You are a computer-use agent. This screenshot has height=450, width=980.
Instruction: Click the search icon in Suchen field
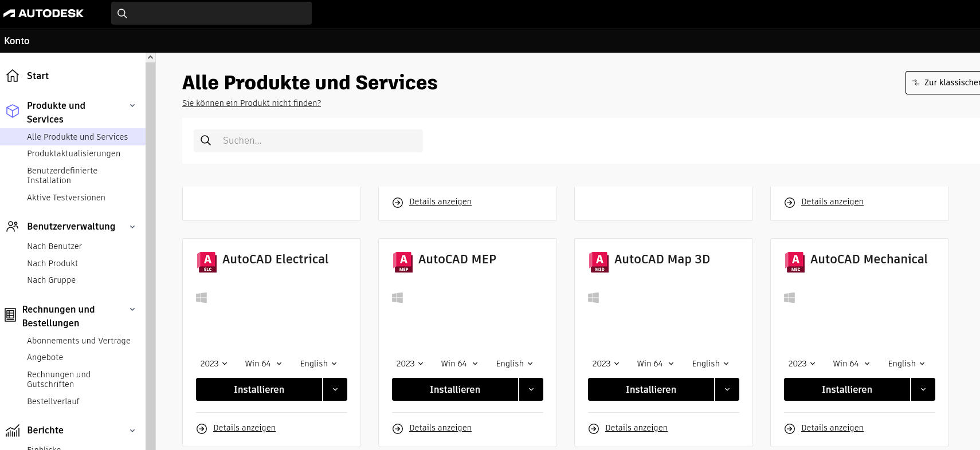(x=206, y=140)
